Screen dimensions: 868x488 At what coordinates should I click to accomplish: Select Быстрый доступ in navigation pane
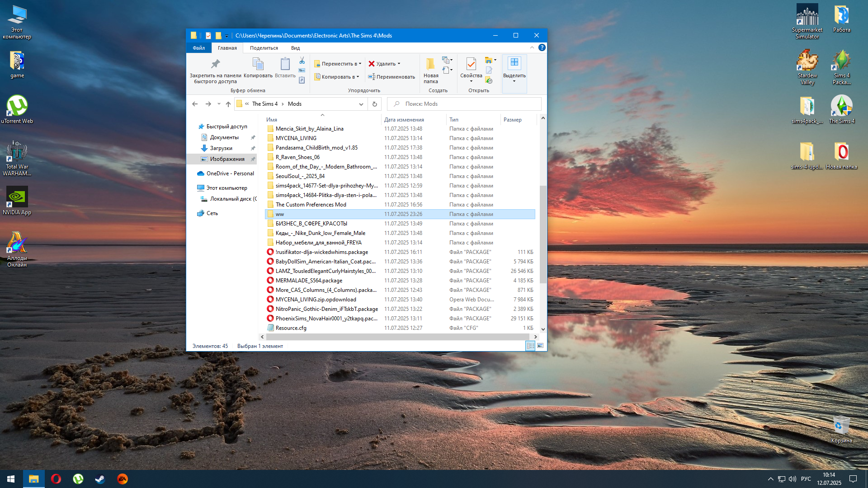pos(226,127)
